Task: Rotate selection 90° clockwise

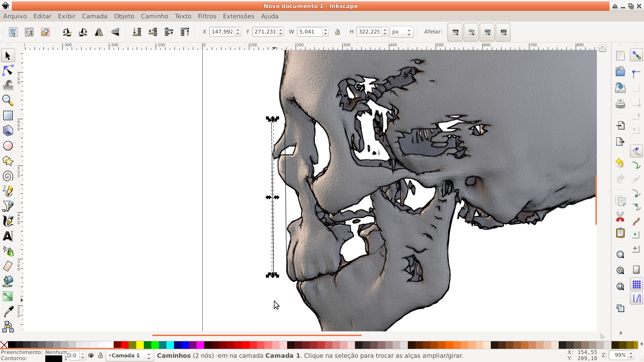Action: [x=83, y=32]
